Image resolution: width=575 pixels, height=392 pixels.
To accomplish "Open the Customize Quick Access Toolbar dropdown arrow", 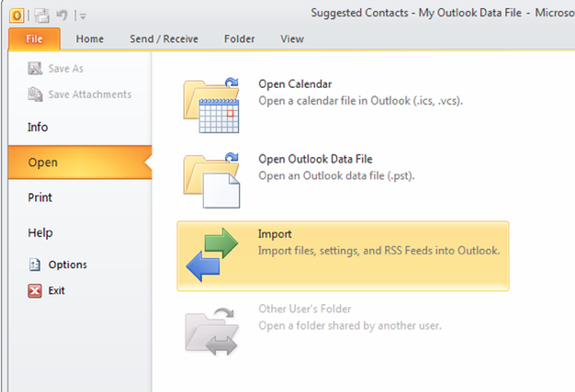I will pyautogui.click(x=83, y=16).
